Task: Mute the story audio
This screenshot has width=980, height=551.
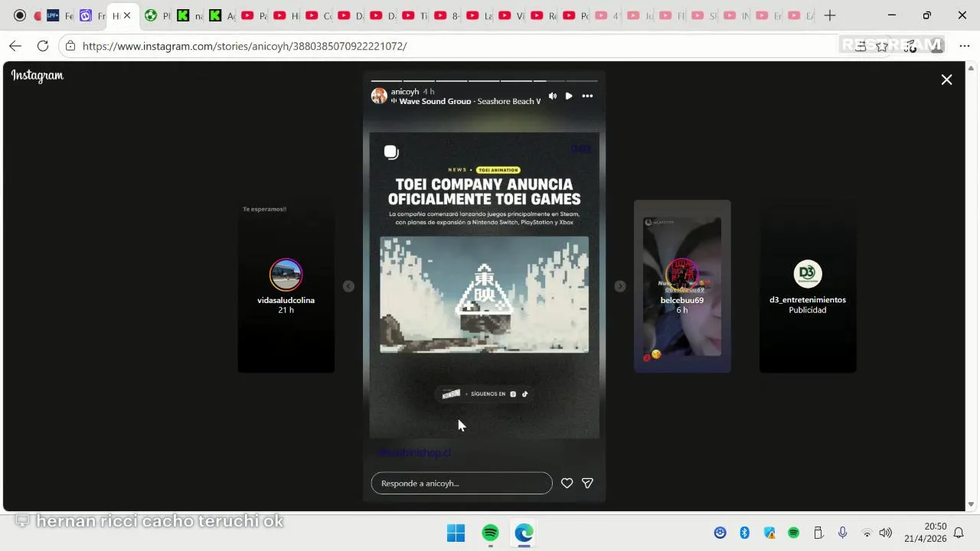Action: [x=553, y=96]
